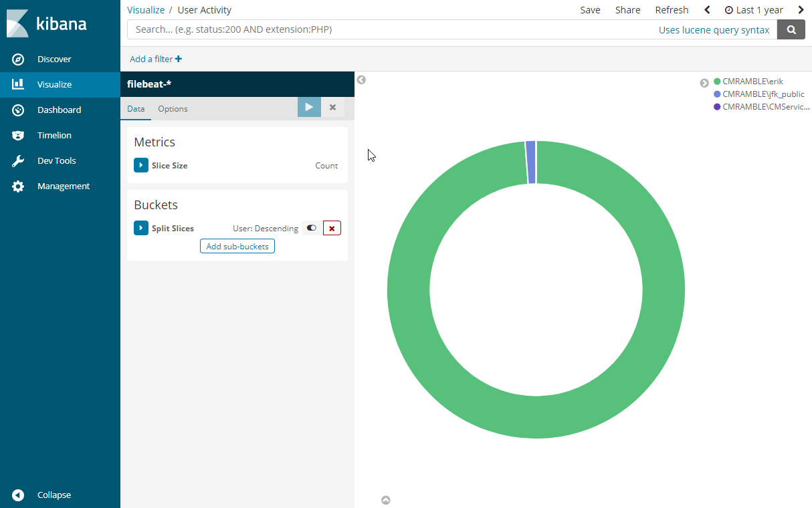This screenshot has height=508, width=812.
Task: Expand the Split Slices bucket
Action: (x=141, y=228)
